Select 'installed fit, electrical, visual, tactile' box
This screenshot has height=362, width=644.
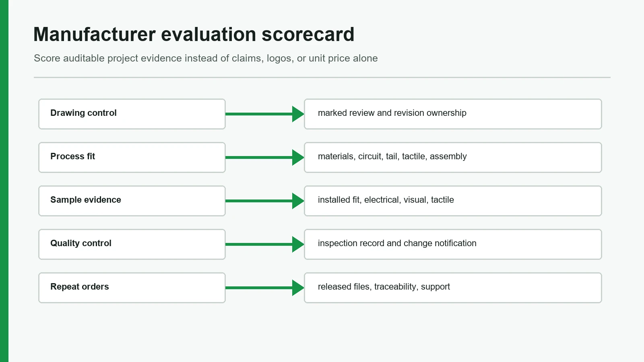pos(453,201)
